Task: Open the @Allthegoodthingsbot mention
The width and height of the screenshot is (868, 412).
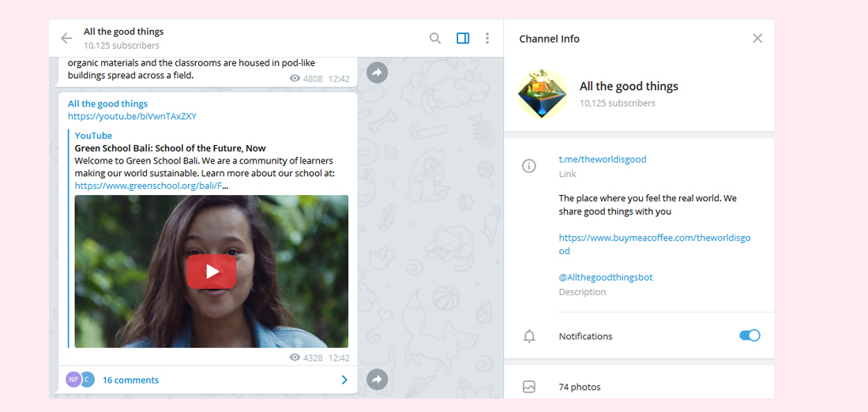Action: [606, 277]
